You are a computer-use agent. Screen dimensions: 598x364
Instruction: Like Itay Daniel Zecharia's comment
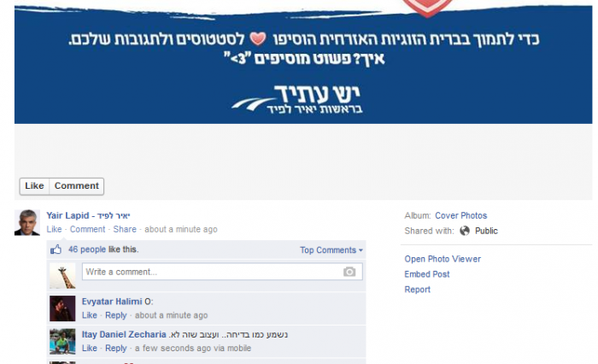(x=89, y=349)
